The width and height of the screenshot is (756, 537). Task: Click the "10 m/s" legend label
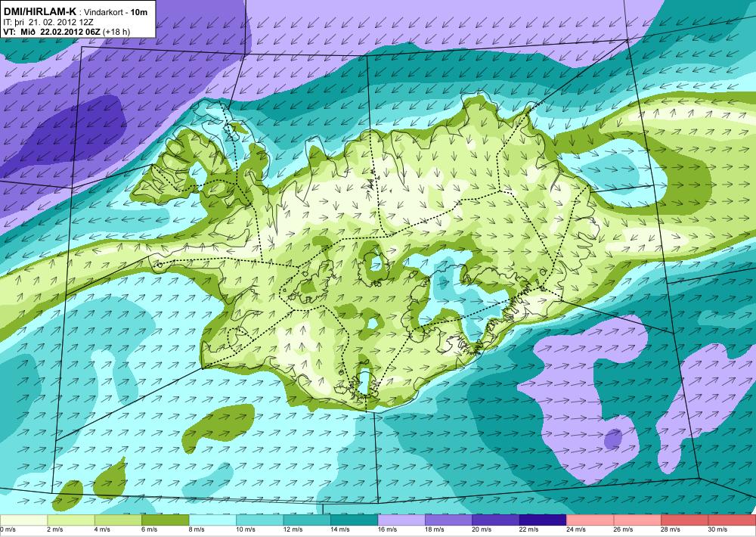246,529
